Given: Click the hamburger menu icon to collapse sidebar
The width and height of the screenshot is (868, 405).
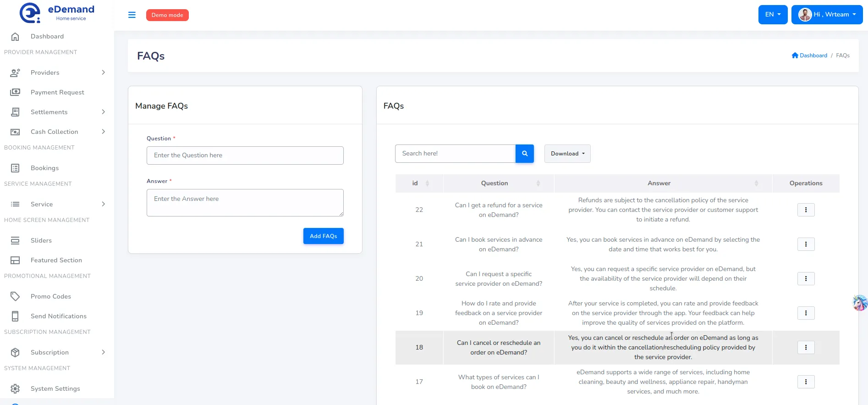Looking at the screenshot, I should click(132, 15).
